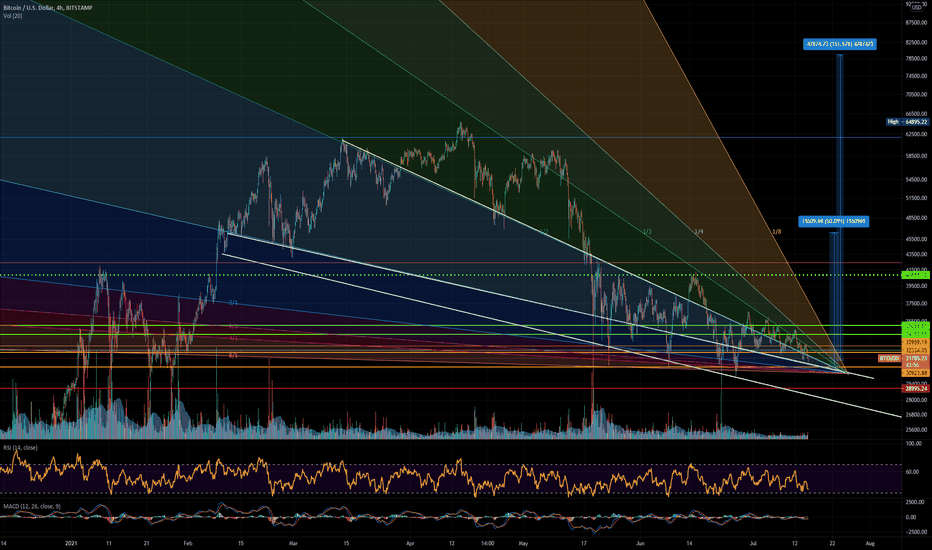This screenshot has width=932, height=550.
Task: Click the 14:00 time axis label
Action: pos(487,543)
